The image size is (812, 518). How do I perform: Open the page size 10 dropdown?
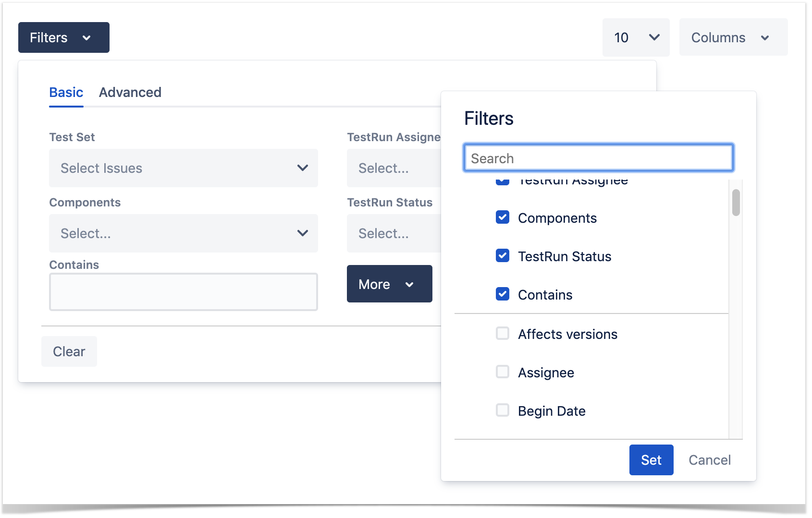tap(636, 37)
